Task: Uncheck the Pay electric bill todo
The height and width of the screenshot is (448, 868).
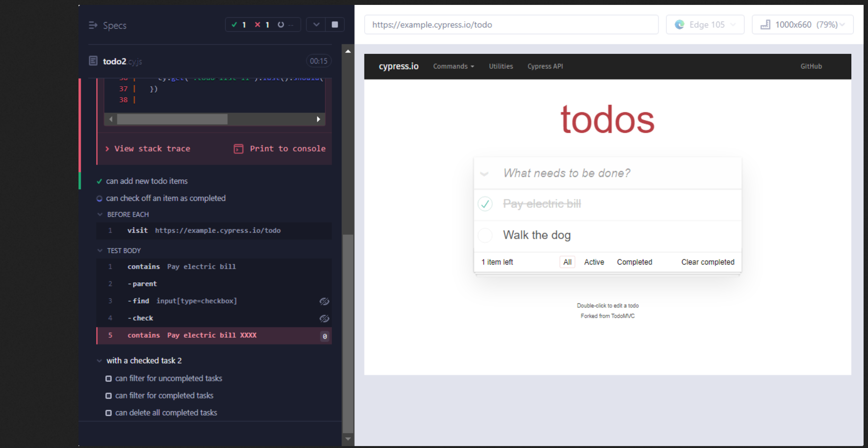Action: (485, 204)
